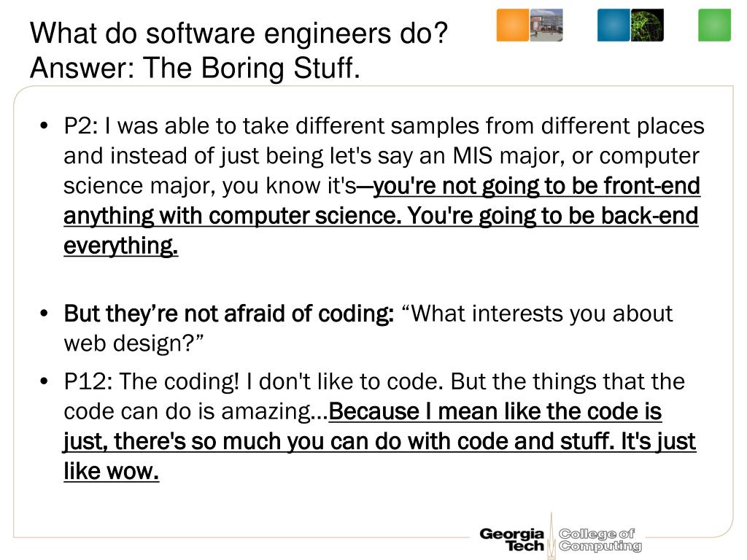Click the Georgia Tech logo

[512, 540]
